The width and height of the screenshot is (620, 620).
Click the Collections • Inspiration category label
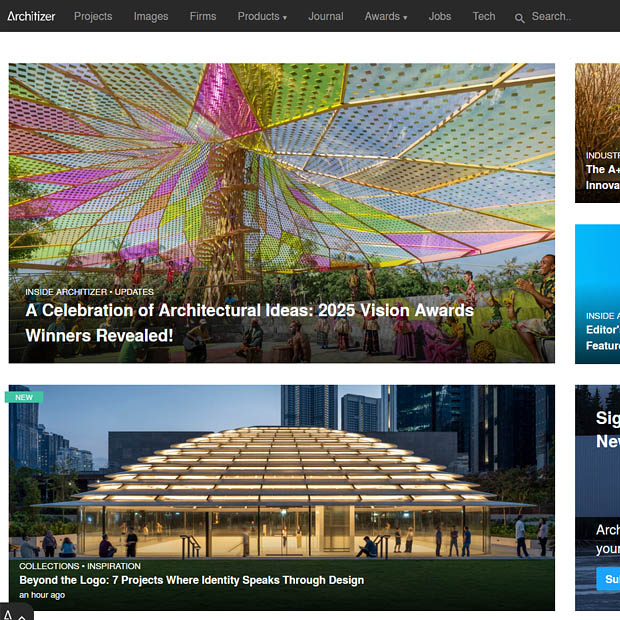click(x=80, y=566)
